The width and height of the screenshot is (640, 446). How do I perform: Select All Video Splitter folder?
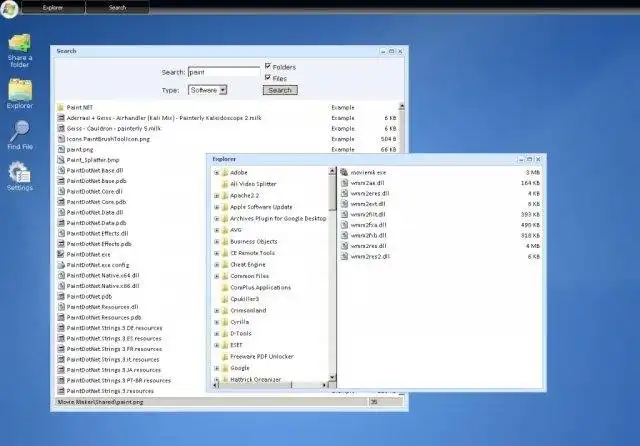253,184
